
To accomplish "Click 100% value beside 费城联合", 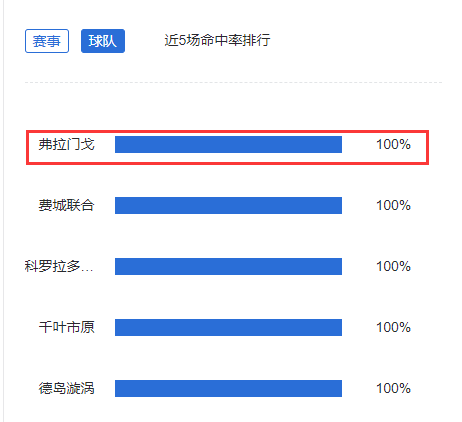I will (393, 205).
